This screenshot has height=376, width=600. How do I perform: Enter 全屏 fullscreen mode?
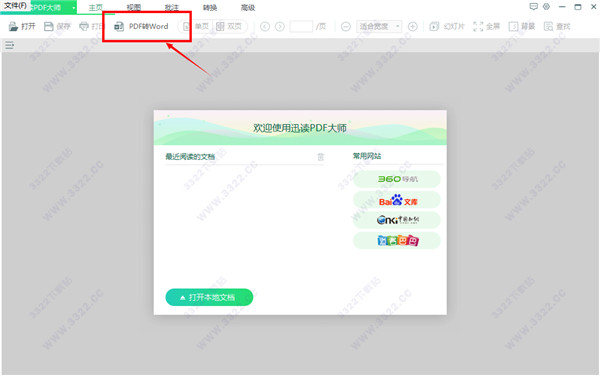[x=487, y=26]
